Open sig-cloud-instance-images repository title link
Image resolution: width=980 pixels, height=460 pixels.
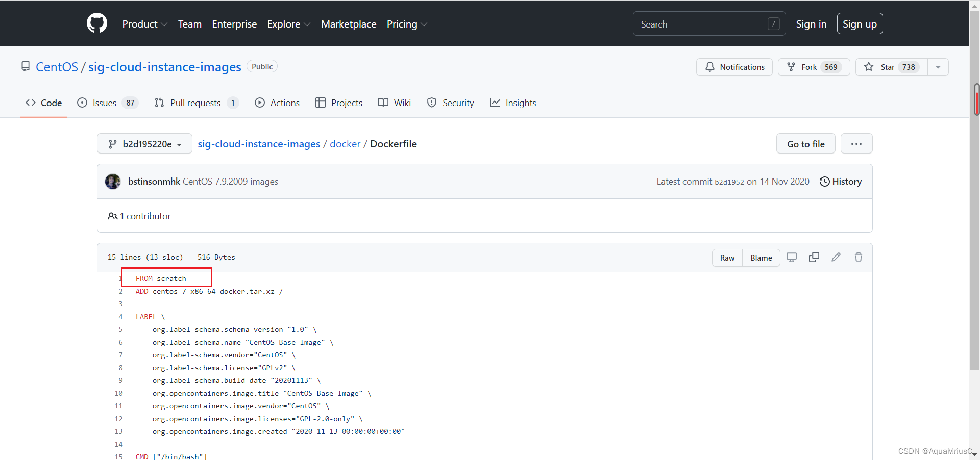pos(164,67)
